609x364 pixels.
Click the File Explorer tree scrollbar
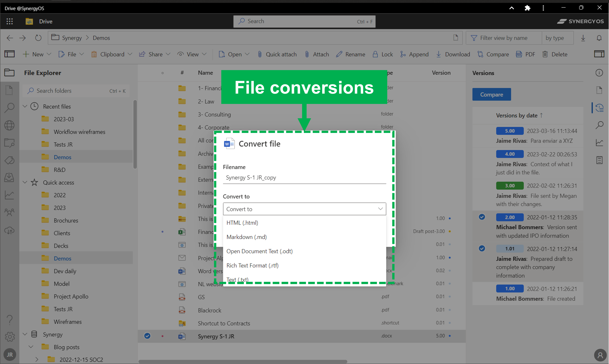(135, 134)
